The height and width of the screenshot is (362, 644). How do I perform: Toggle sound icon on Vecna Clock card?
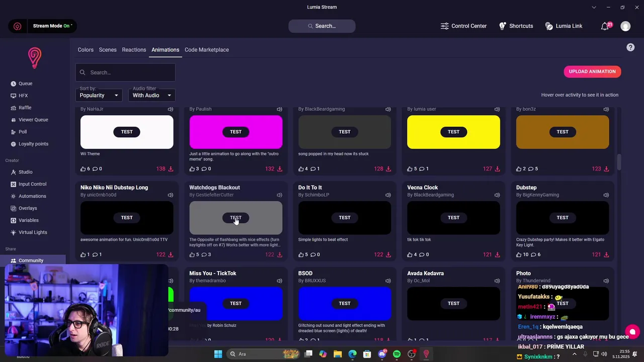(x=497, y=195)
